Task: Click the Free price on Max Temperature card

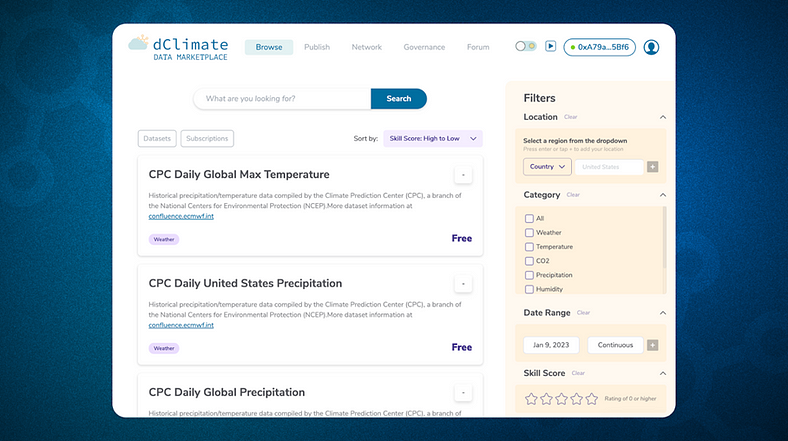Action: [461, 239]
